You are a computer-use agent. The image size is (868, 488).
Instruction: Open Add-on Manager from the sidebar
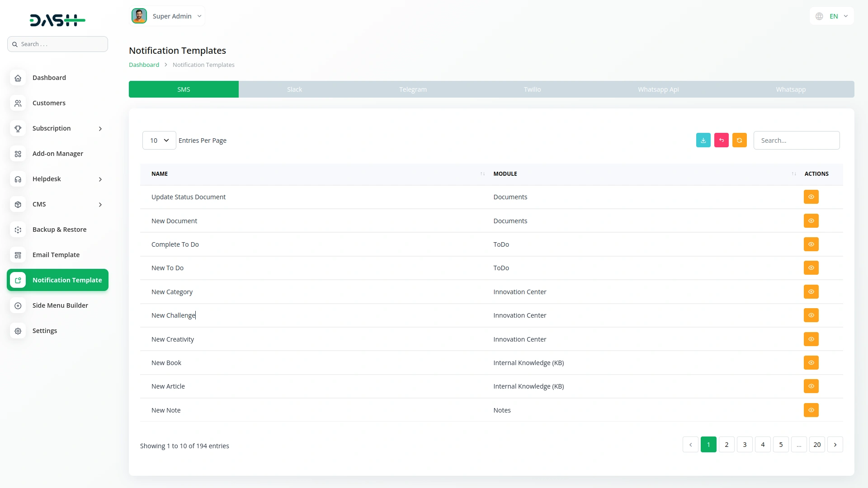coord(57,154)
